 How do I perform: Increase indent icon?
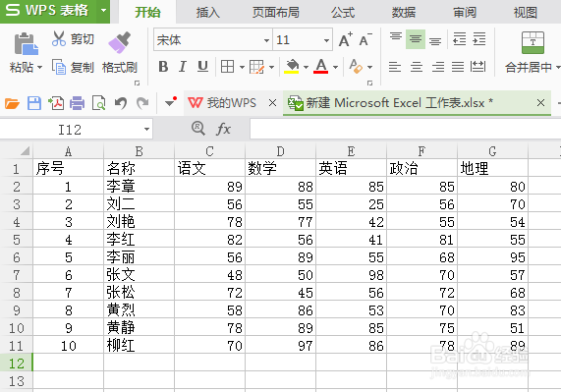coord(479,39)
